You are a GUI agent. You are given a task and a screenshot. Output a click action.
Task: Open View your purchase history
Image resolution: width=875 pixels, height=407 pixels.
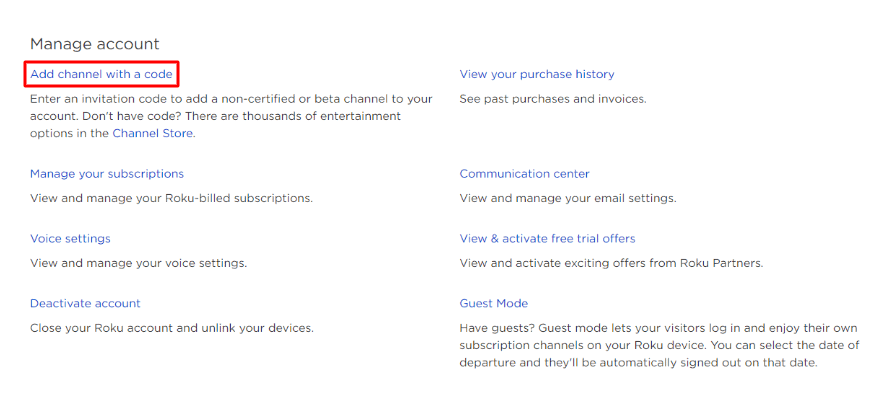(x=536, y=74)
